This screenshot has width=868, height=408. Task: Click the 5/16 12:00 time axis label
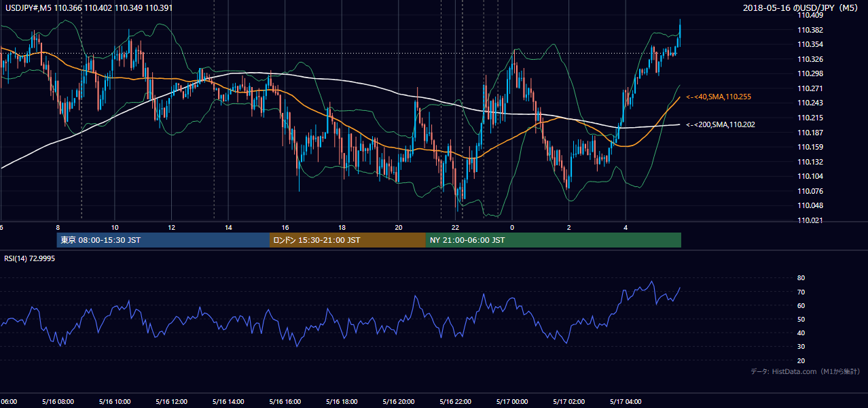click(170, 402)
